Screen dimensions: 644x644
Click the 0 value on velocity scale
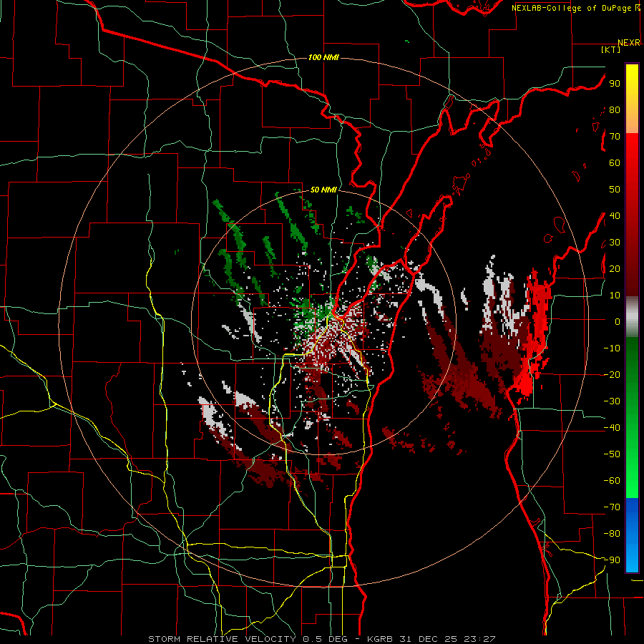coord(618,322)
